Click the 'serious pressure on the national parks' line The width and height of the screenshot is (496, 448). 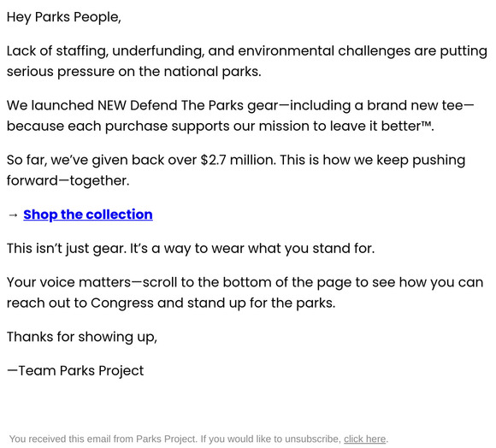pos(134,72)
